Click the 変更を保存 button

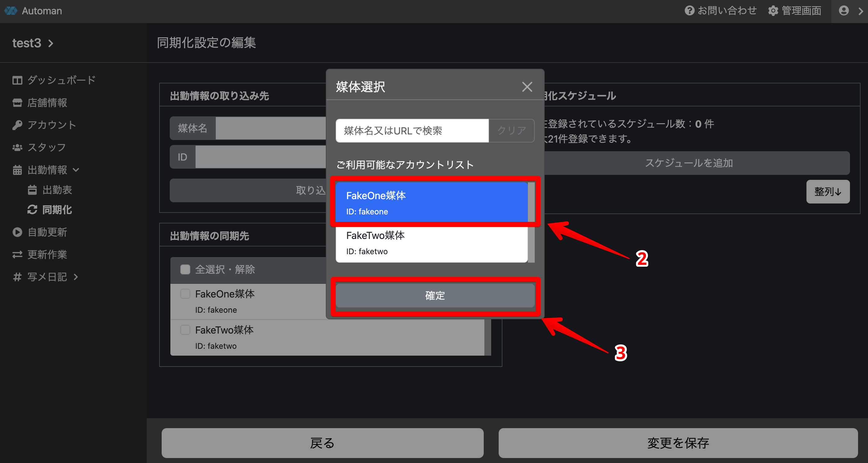tap(678, 443)
